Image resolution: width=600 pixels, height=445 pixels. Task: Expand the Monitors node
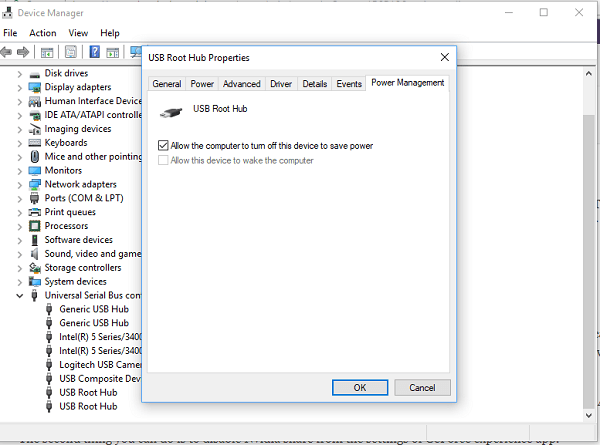[20, 171]
